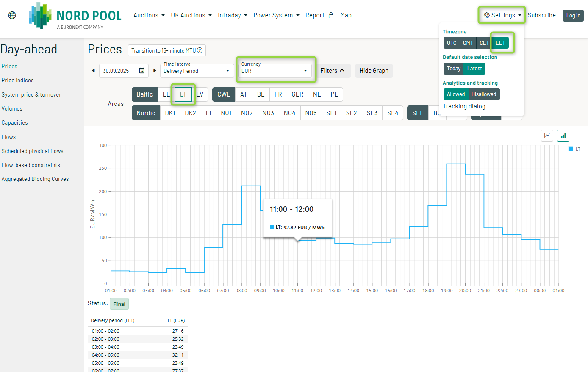The height and width of the screenshot is (372, 588).
Task: Set default date selection to Latest
Action: coord(474,69)
